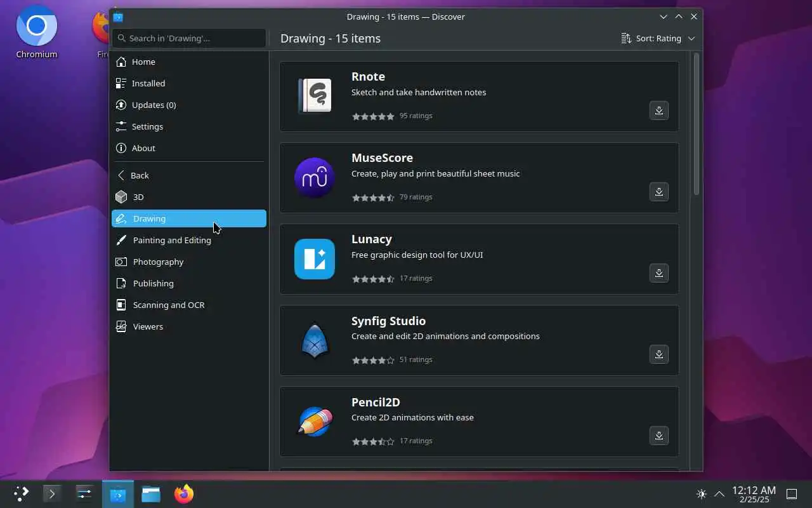Open the clock showing 12:12 AM
This screenshot has height=508, width=812.
tap(754, 494)
